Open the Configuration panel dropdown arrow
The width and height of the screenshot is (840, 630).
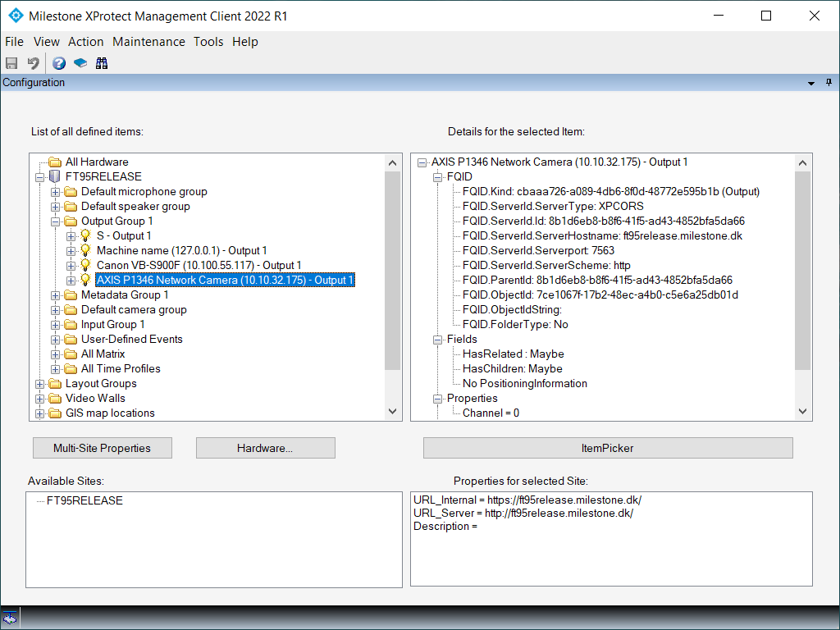tap(811, 83)
